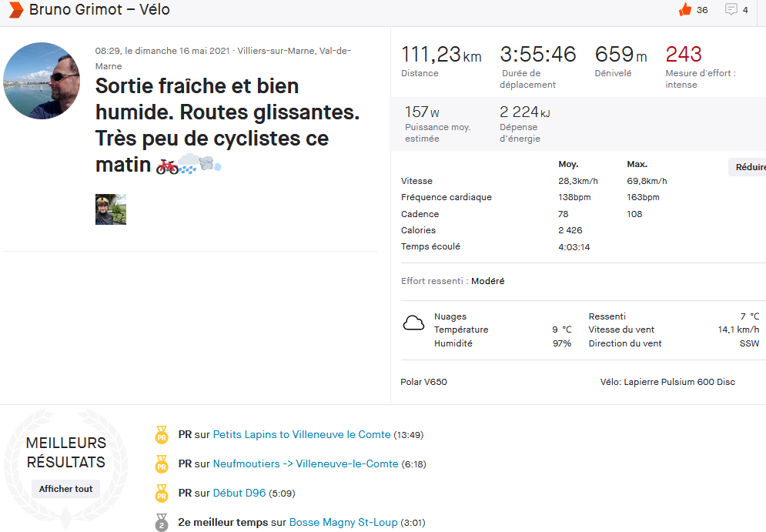
Task: Give kudos with the thumbs-up icon
Action: click(685, 9)
